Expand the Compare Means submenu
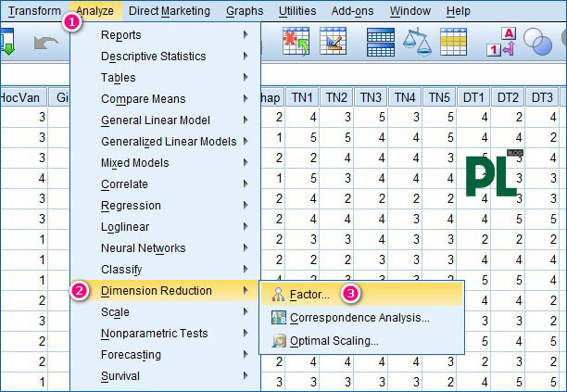Screen dimensions: 567x392 coord(143,99)
